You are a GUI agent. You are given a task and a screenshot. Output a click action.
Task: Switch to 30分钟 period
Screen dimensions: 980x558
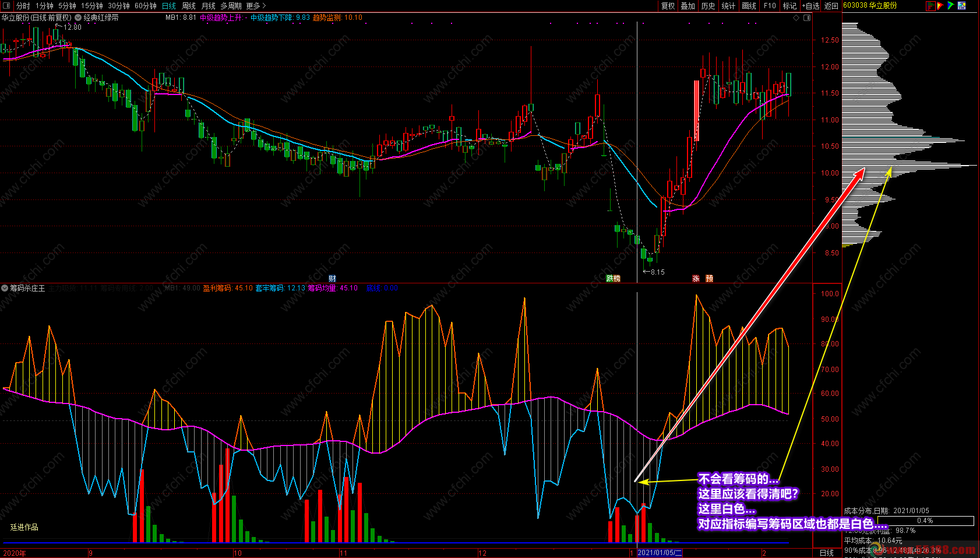click(119, 6)
